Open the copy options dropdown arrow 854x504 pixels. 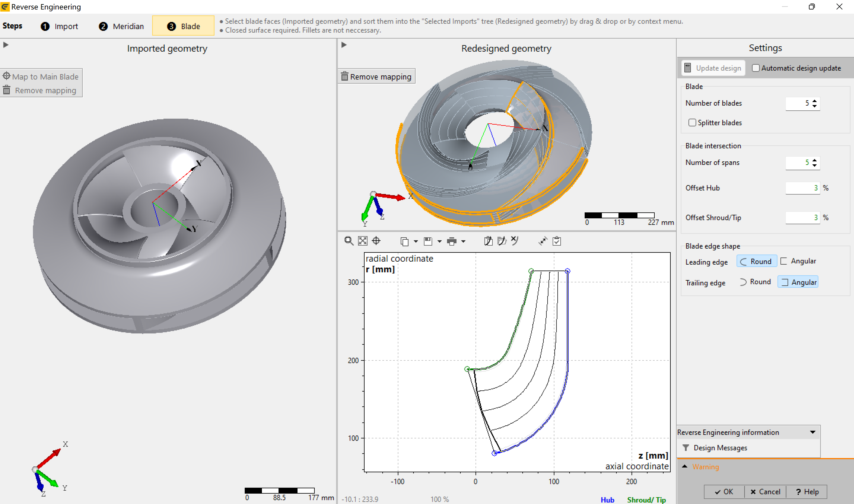tap(416, 241)
